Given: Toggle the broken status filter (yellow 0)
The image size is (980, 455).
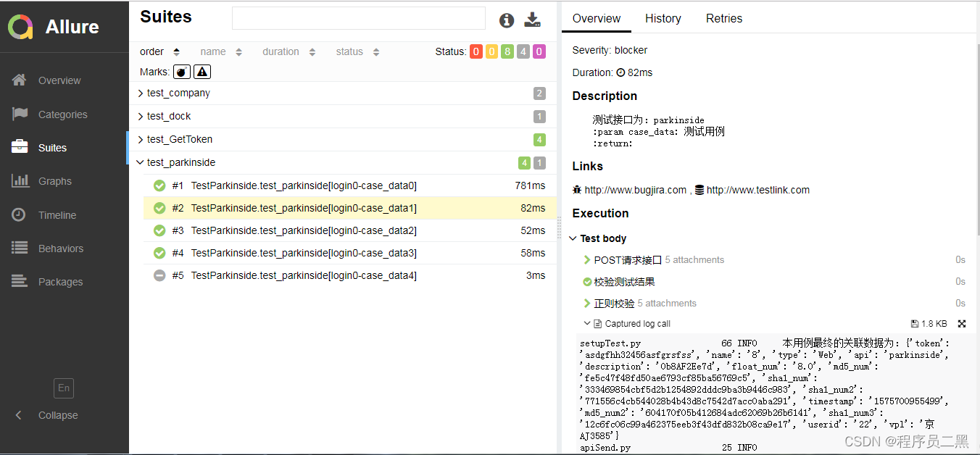Looking at the screenshot, I should (x=491, y=51).
